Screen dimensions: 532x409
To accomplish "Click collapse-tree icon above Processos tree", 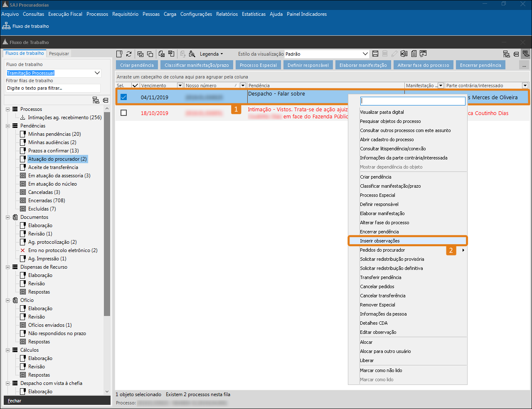I will (x=106, y=100).
